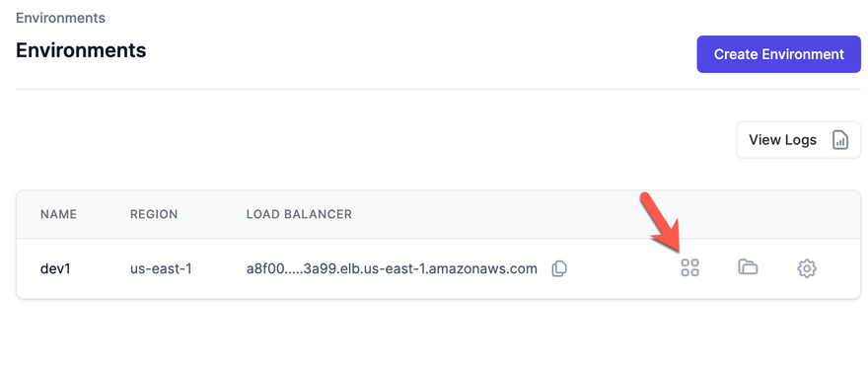Open dev1 settings gear icon
This screenshot has height=369, width=868.
[x=807, y=268]
